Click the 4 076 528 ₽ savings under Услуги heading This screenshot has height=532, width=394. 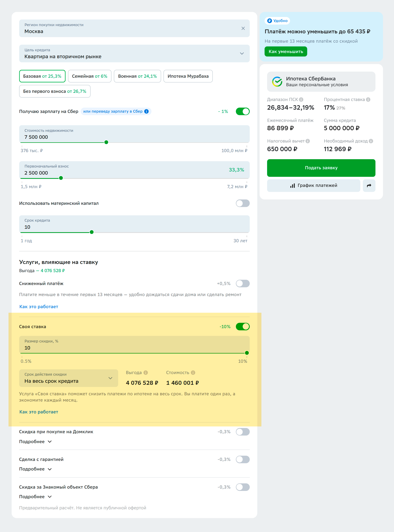click(53, 271)
